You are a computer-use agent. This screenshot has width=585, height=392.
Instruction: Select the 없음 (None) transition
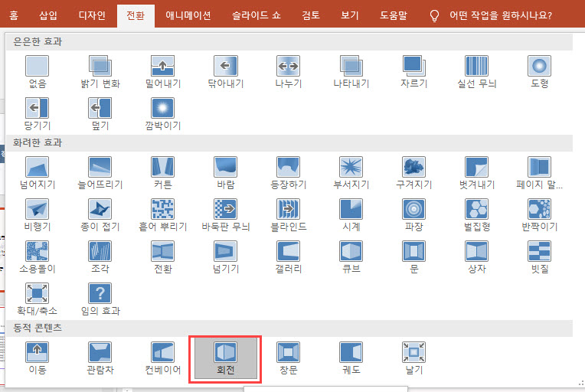tap(38, 72)
